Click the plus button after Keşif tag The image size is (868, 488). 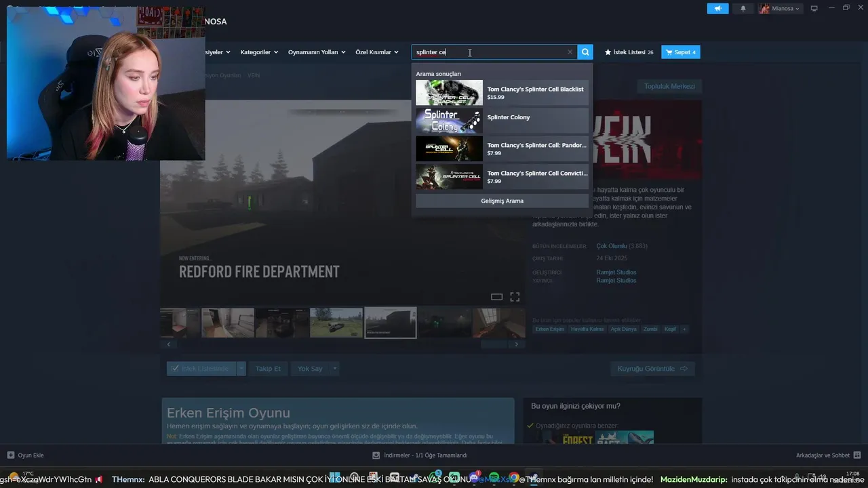click(x=684, y=329)
